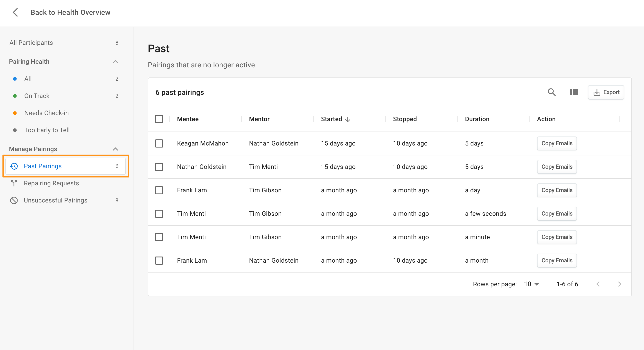Check the Tim Menti 'a minute' row checkbox
The height and width of the screenshot is (350, 644).
pos(159,237)
